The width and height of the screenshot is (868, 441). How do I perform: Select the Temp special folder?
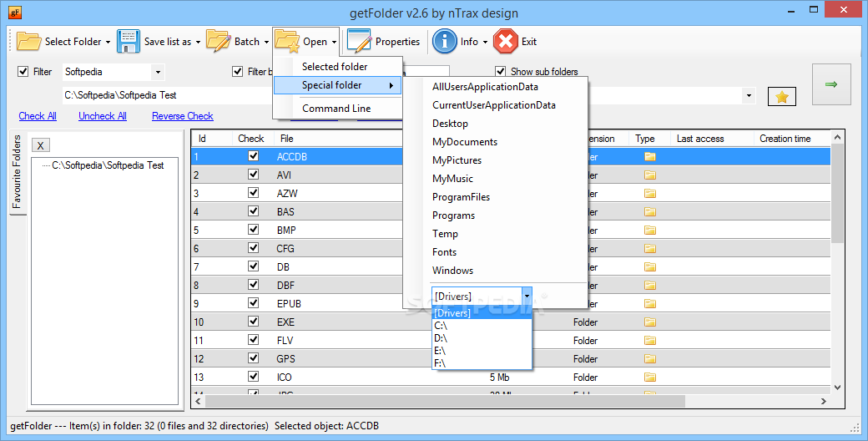445,234
